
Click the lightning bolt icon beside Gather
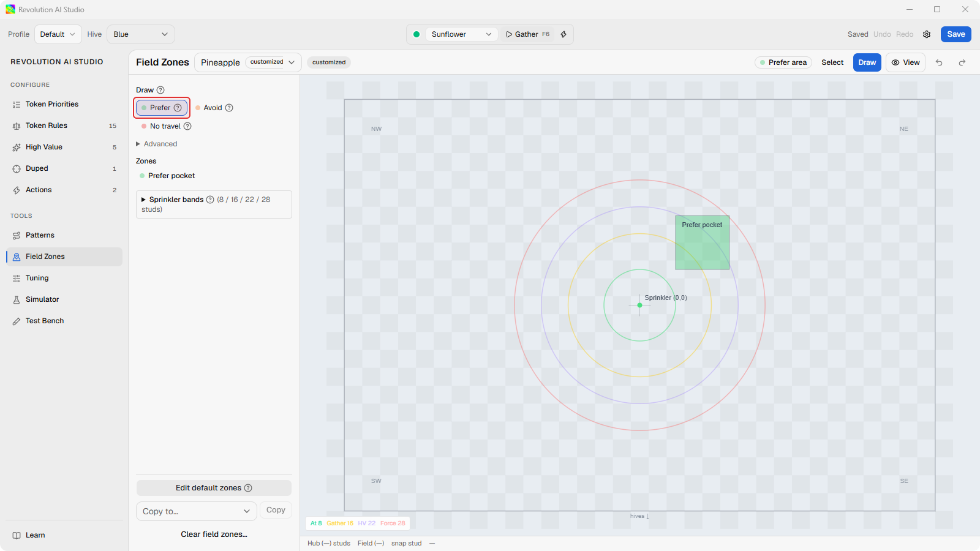point(563,34)
